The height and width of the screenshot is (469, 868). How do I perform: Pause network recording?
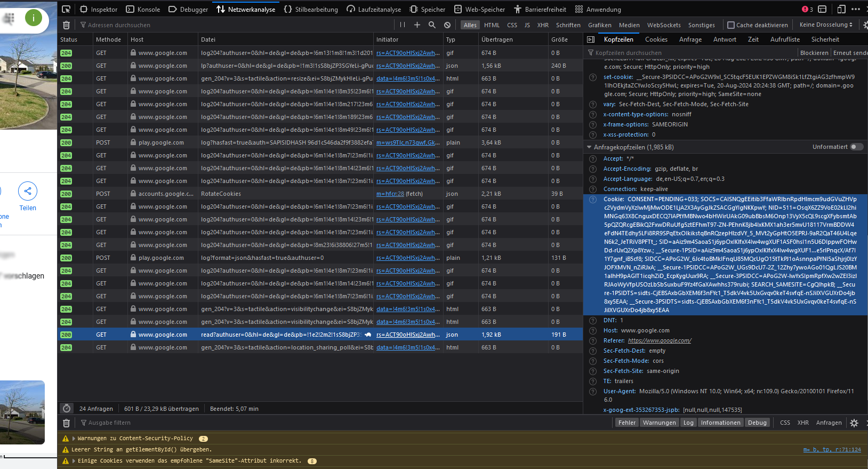tap(403, 25)
